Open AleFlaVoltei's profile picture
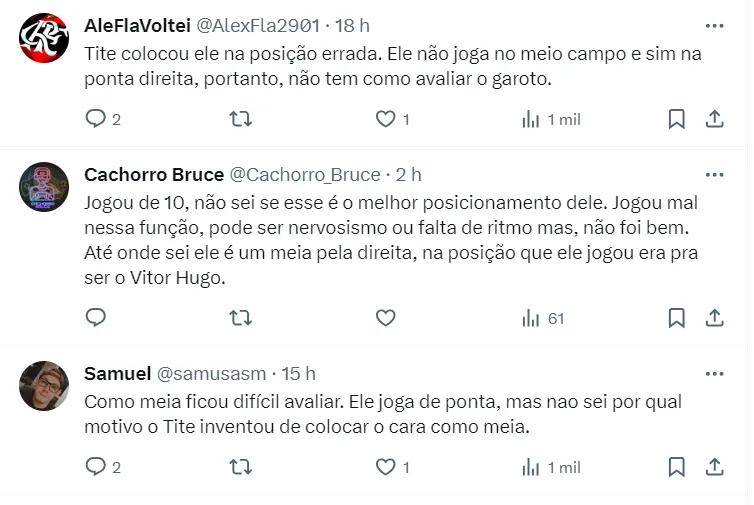Screen dimensions: 754x505 pyautogui.click(x=44, y=38)
